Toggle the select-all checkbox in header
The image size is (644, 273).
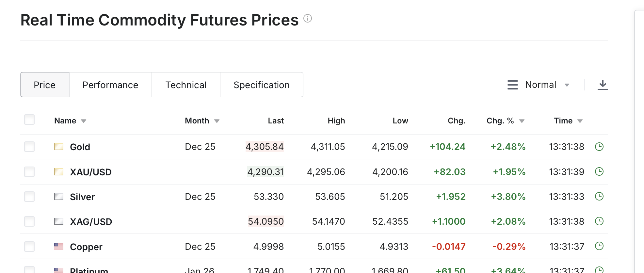[x=29, y=120]
